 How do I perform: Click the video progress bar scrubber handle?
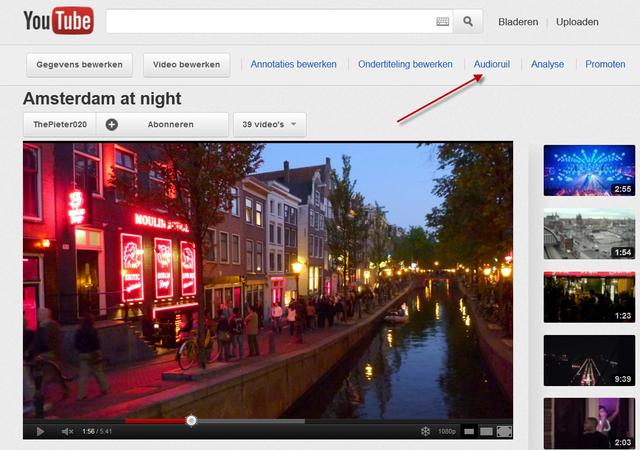click(191, 420)
